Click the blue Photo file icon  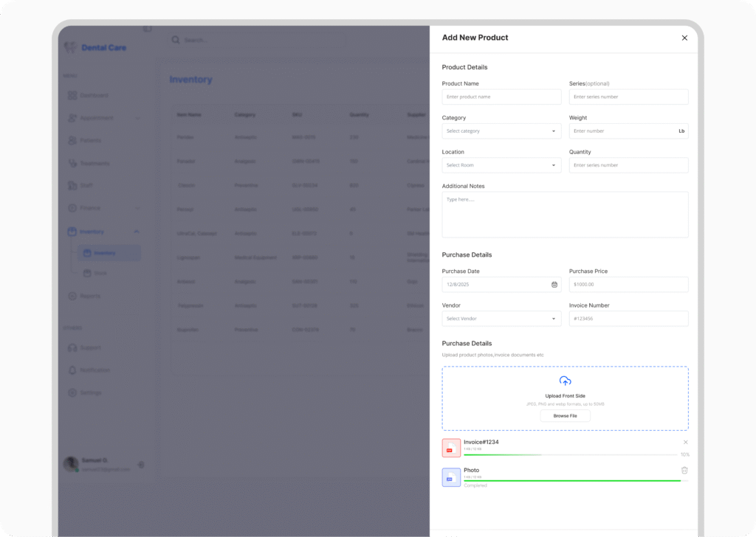click(451, 477)
